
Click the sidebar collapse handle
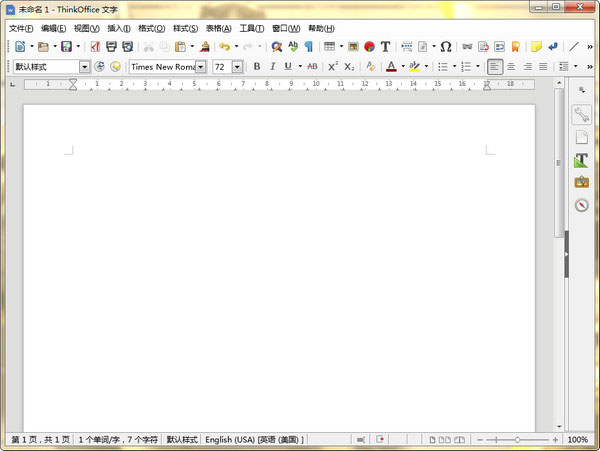pyautogui.click(x=567, y=254)
